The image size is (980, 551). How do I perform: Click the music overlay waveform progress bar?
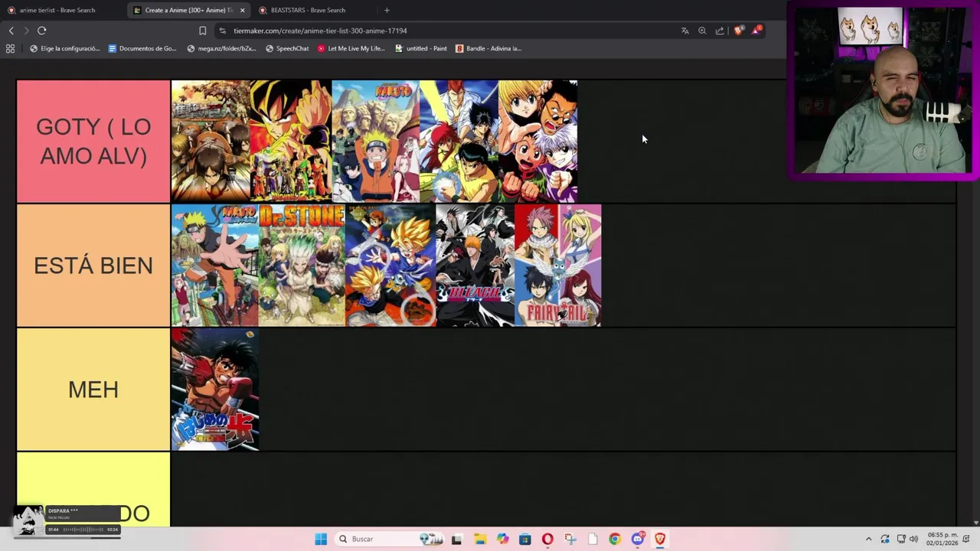(83, 530)
